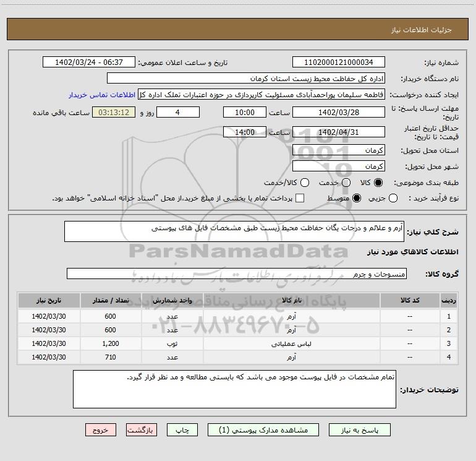This screenshot has width=476, height=461.
Task: Click the توضیحات خریدار notes box
Action: point(234,389)
